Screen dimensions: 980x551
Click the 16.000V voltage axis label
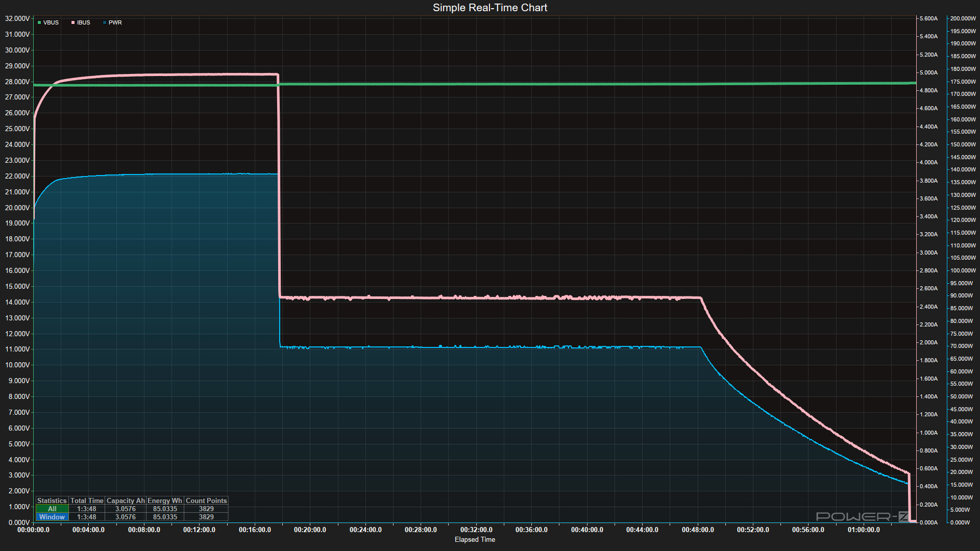click(17, 270)
